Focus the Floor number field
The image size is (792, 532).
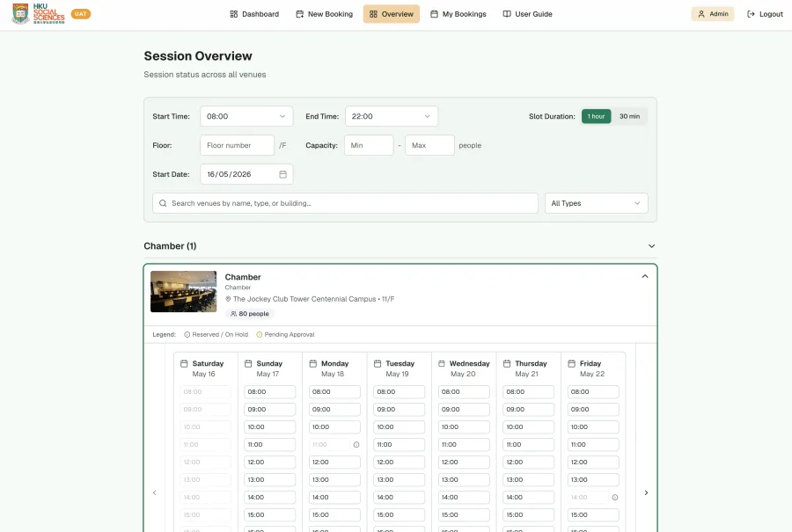tap(237, 145)
